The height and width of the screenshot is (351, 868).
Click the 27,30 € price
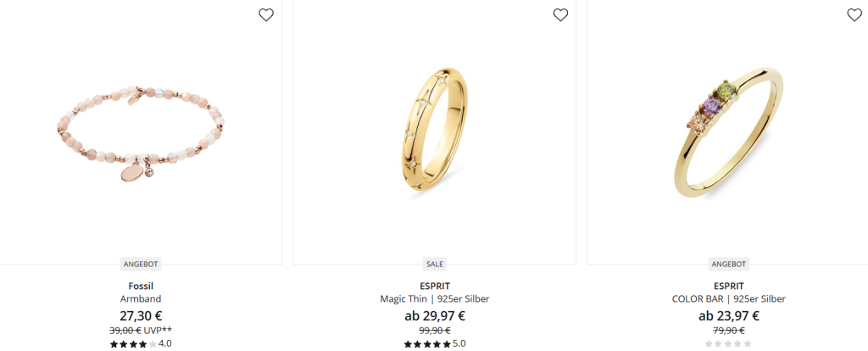coord(141,316)
